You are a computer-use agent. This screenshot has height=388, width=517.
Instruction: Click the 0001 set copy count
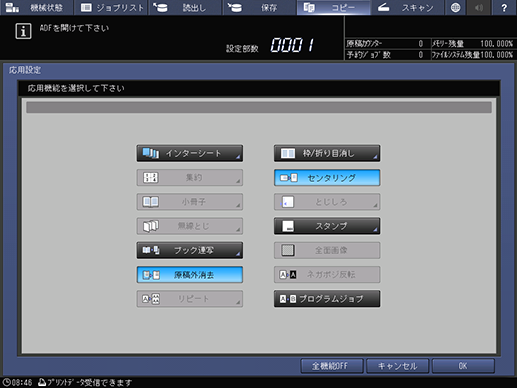tap(292, 45)
